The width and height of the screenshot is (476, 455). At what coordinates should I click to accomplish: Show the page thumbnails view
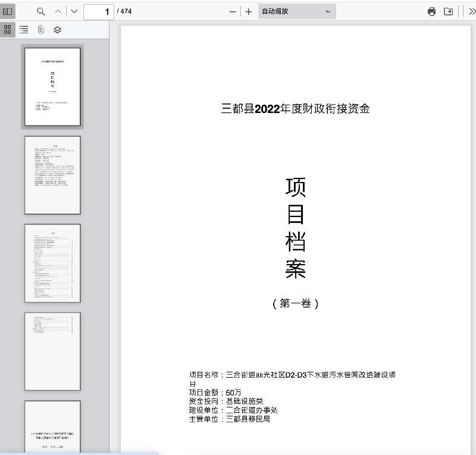[x=8, y=30]
